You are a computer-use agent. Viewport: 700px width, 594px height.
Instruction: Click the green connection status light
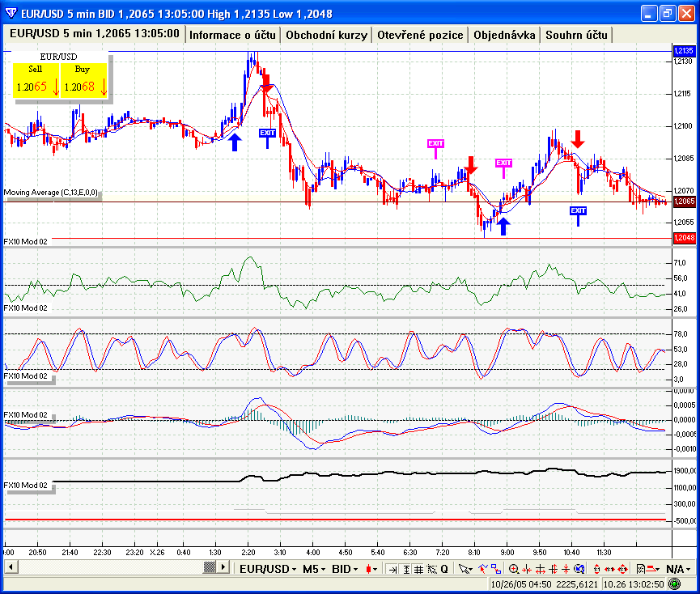tap(675, 583)
